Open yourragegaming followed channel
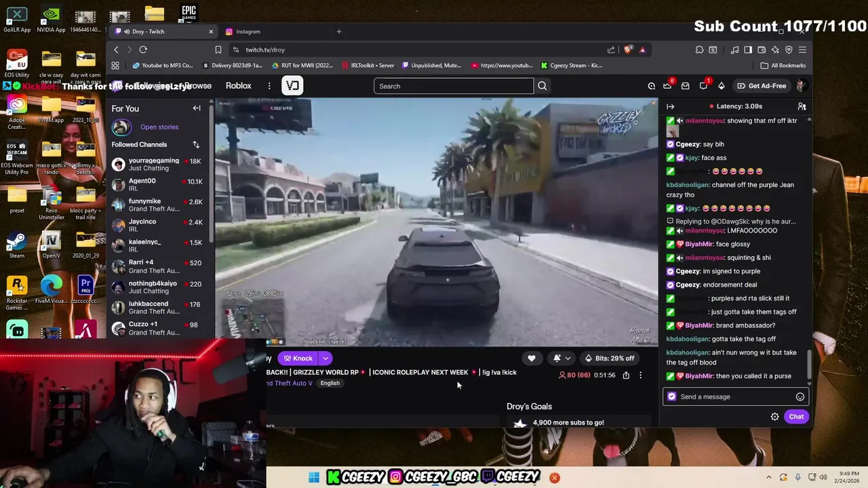Screen dimensions: 868x488 (x=157, y=165)
